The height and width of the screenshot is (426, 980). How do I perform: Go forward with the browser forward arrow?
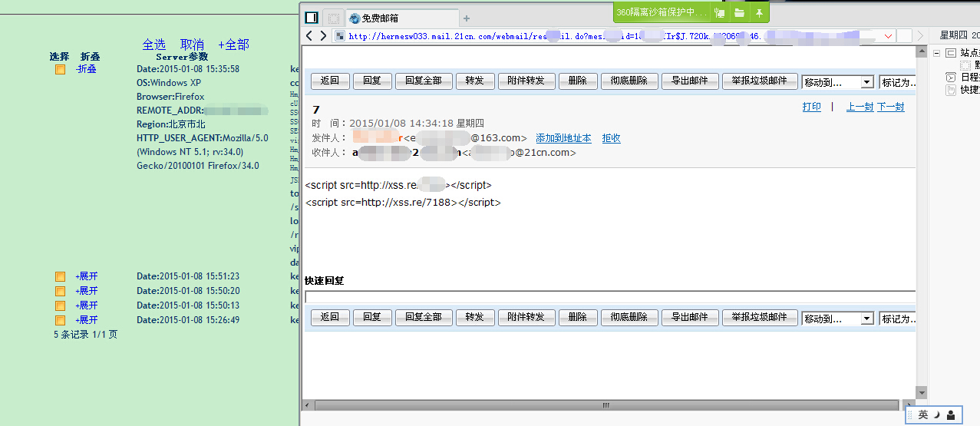(323, 36)
